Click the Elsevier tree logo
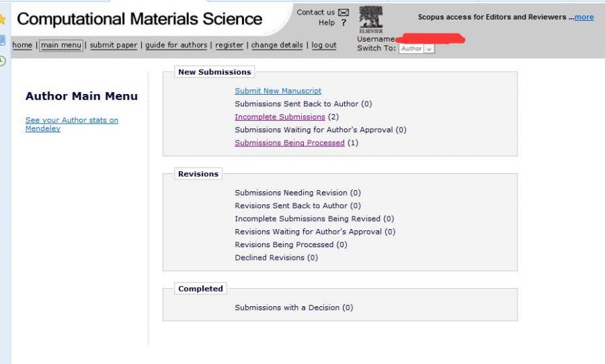This screenshot has width=605, height=364. tap(371, 19)
